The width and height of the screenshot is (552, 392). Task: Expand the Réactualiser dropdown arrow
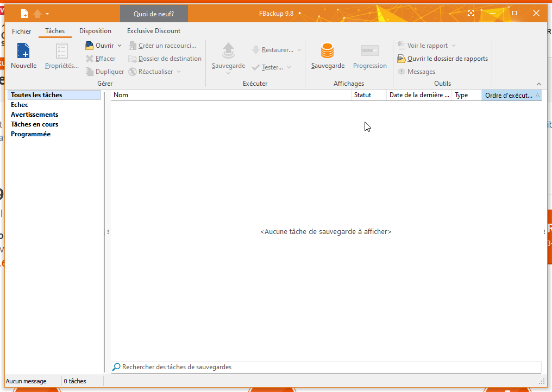[x=179, y=72]
